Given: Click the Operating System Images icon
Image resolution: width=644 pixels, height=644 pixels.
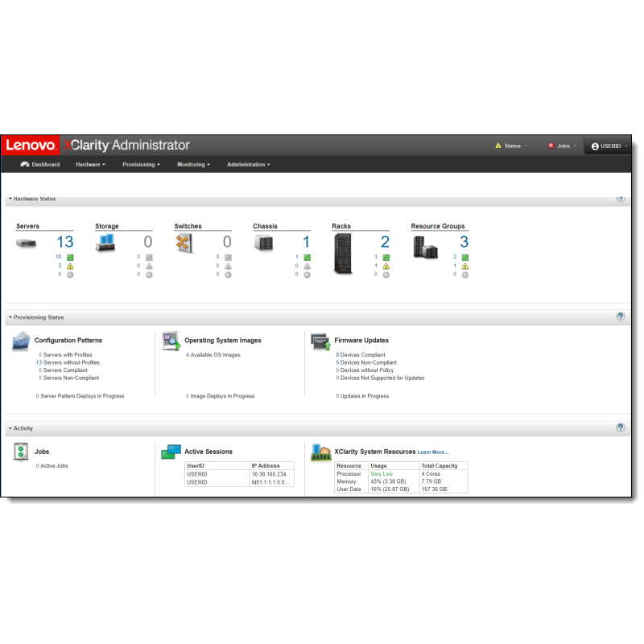Looking at the screenshot, I should pyautogui.click(x=171, y=341).
